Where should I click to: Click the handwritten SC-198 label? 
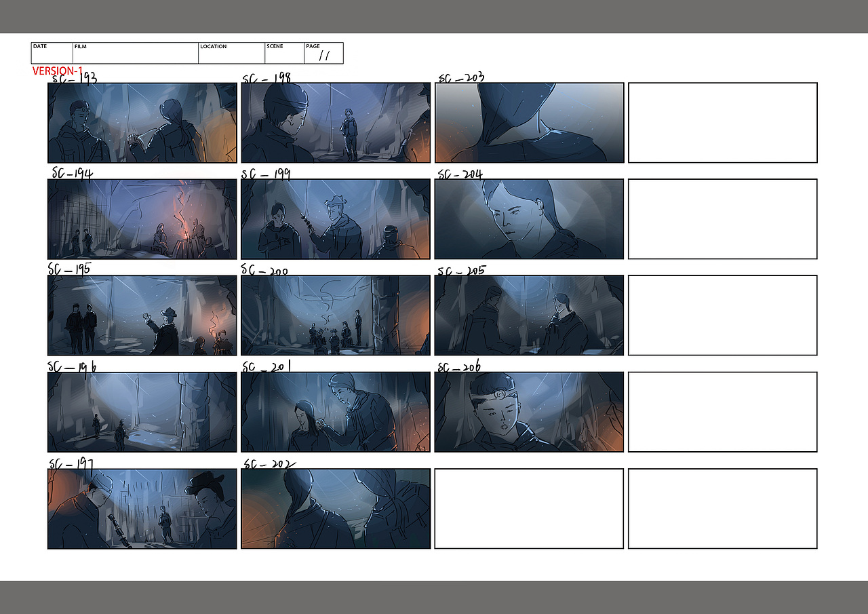[x=267, y=78]
